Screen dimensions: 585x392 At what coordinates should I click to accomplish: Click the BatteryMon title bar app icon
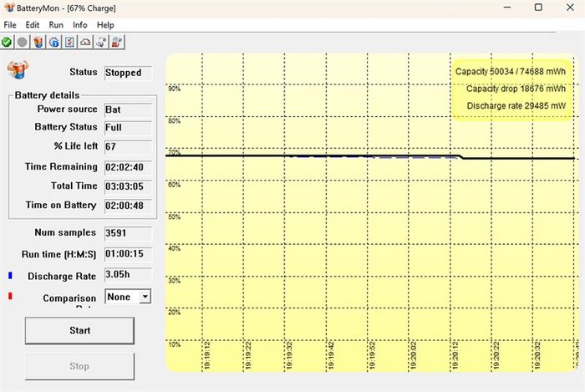point(9,8)
